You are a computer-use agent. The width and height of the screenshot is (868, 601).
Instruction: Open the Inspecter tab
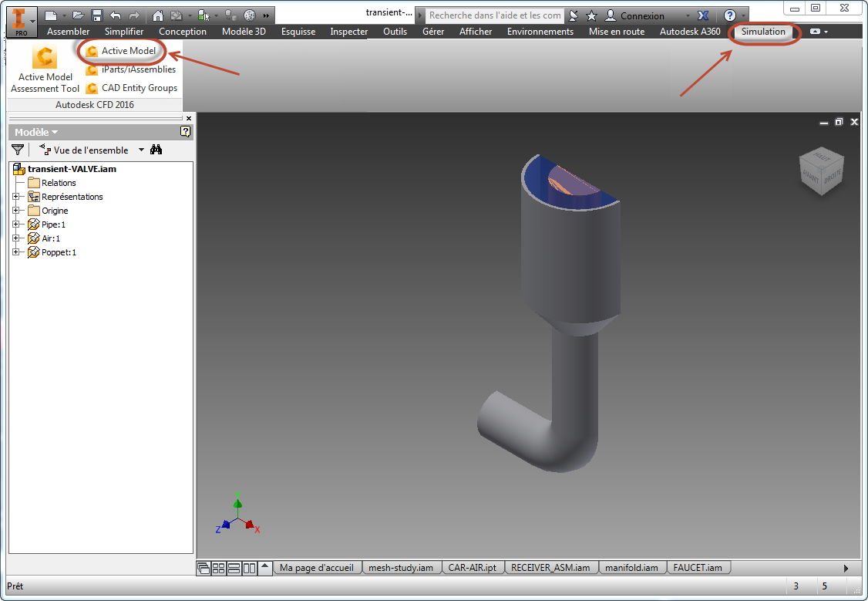pyautogui.click(x=348, y=32)
